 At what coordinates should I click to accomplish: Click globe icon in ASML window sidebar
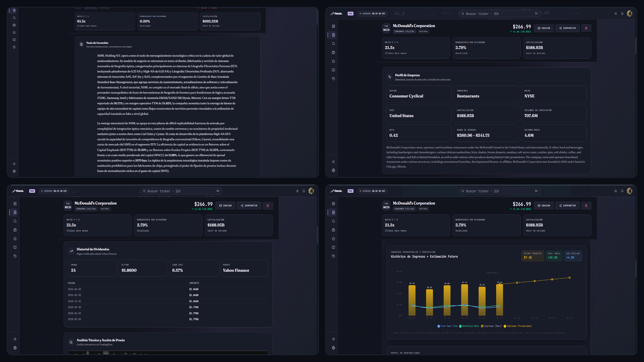coord(14,171)
